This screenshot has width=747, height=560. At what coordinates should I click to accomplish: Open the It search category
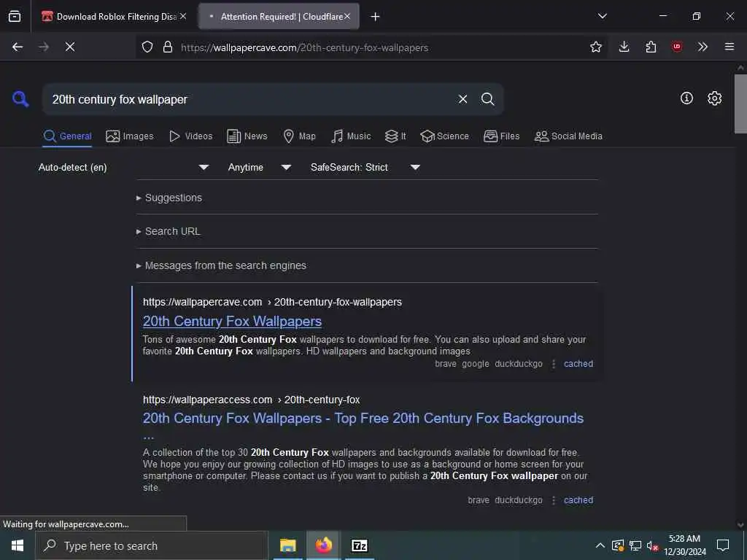click(x=395, y=136)
